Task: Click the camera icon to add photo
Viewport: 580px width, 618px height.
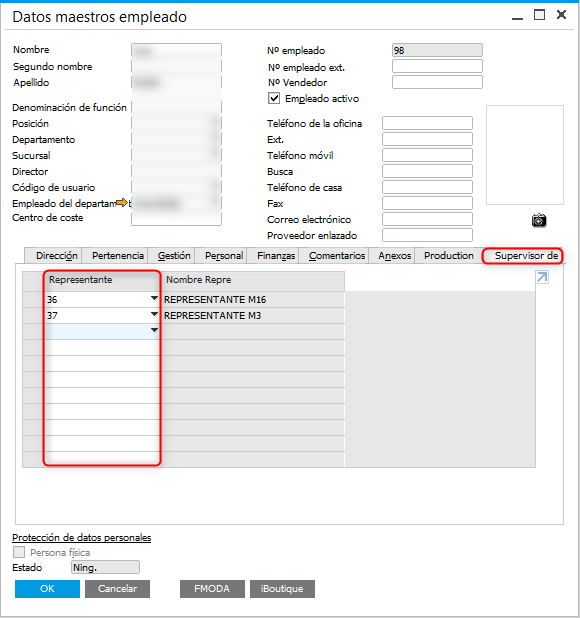Action: (539, 220)
